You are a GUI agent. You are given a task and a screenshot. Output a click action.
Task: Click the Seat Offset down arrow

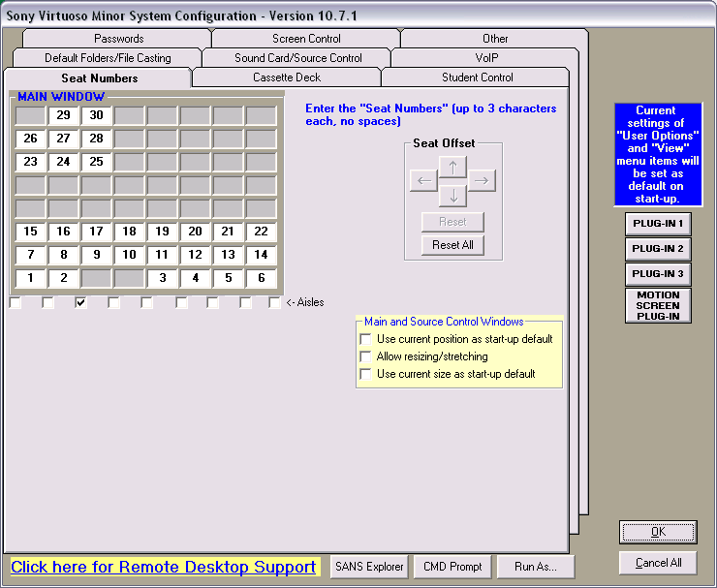pyautogui.click(x=452, y=194)
